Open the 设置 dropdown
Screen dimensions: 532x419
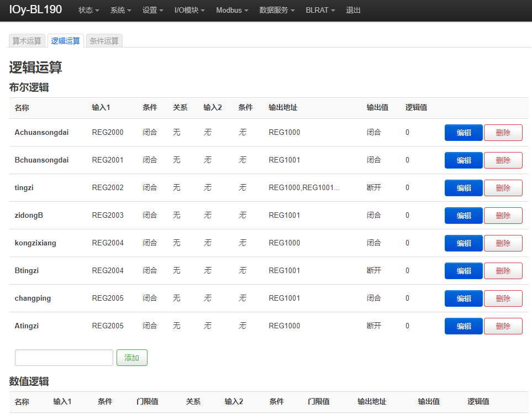point(152,10)
